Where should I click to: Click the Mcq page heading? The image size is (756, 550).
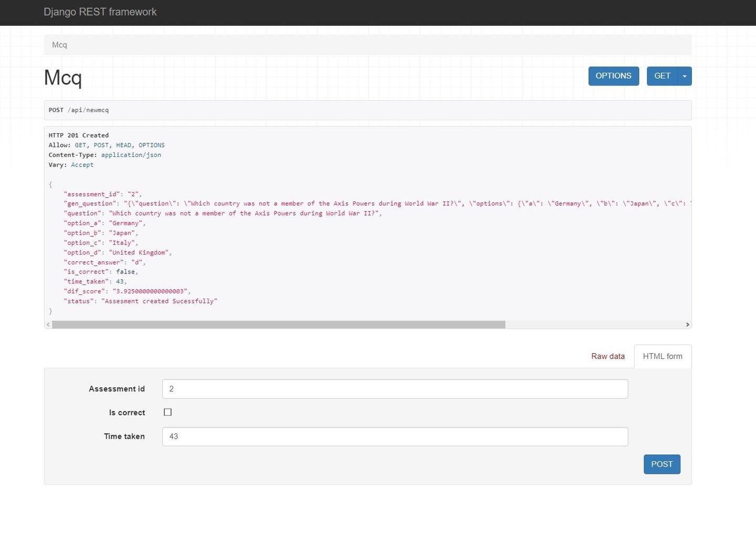tap(63, 78)
